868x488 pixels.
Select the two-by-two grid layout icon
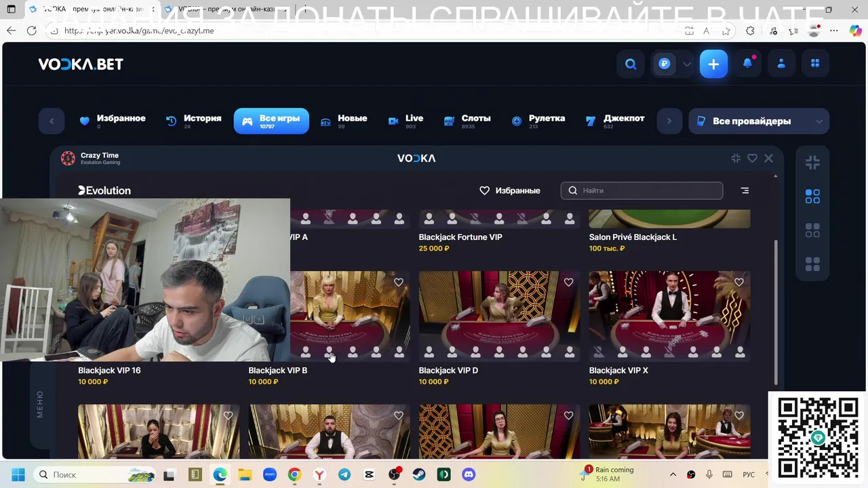coord(812,197)
